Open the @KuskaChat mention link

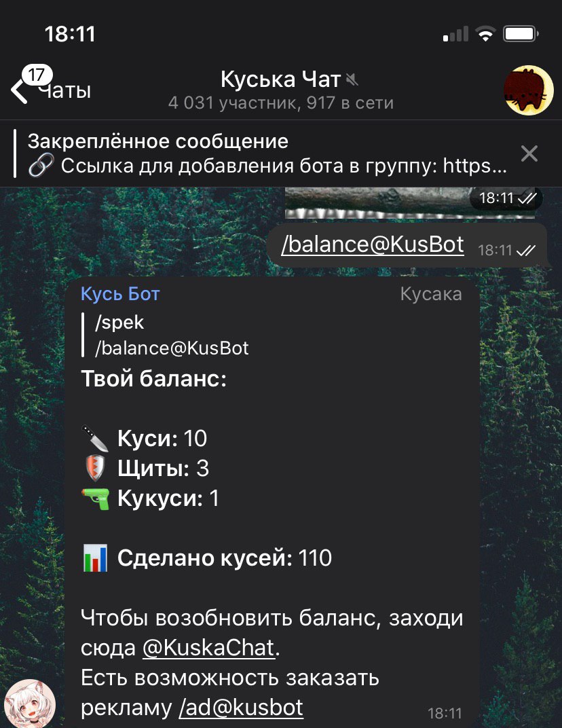pos(209,648)
